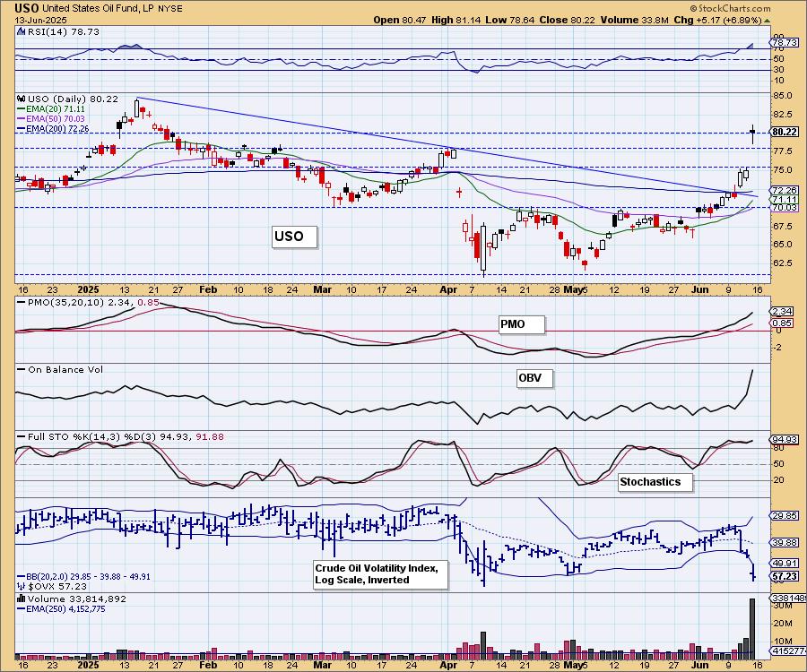
Task: Click the Chg +5.17 (+6.89%) header value
Action: [x=717, y=20]
